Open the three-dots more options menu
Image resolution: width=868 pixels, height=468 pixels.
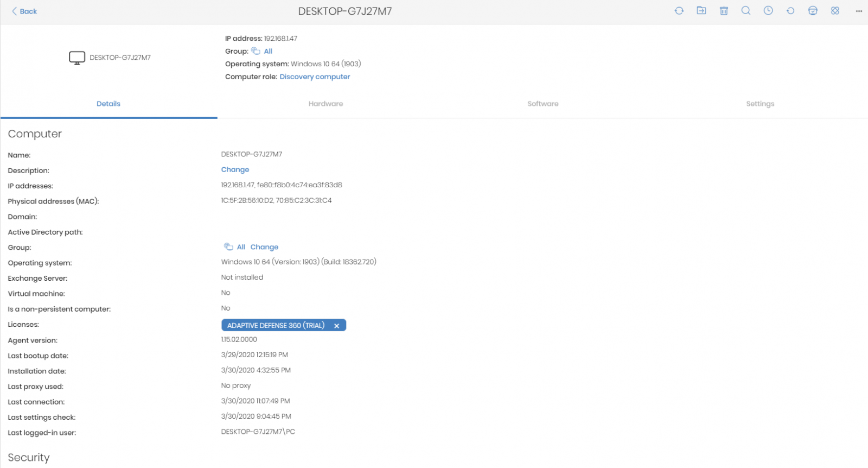[859, 11]
